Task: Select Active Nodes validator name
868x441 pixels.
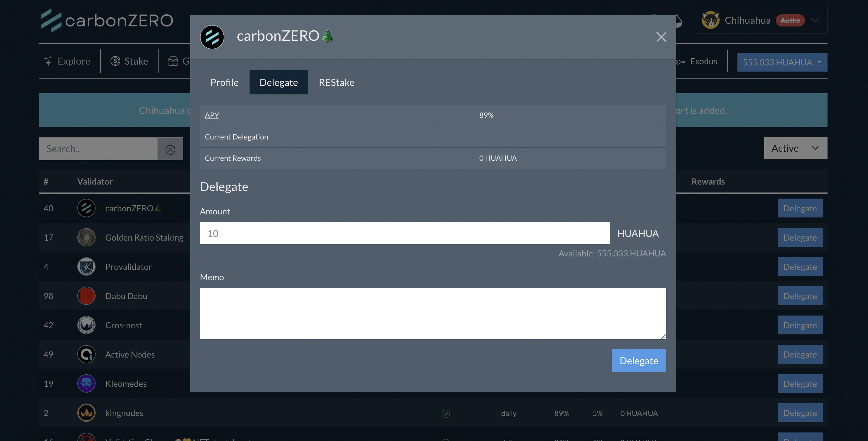Action: (x=130, y=354)
